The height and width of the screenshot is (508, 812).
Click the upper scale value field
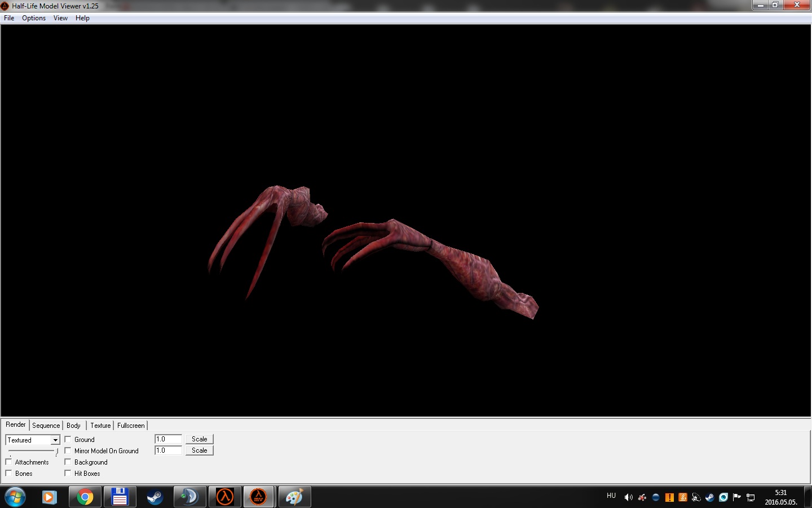169,439
